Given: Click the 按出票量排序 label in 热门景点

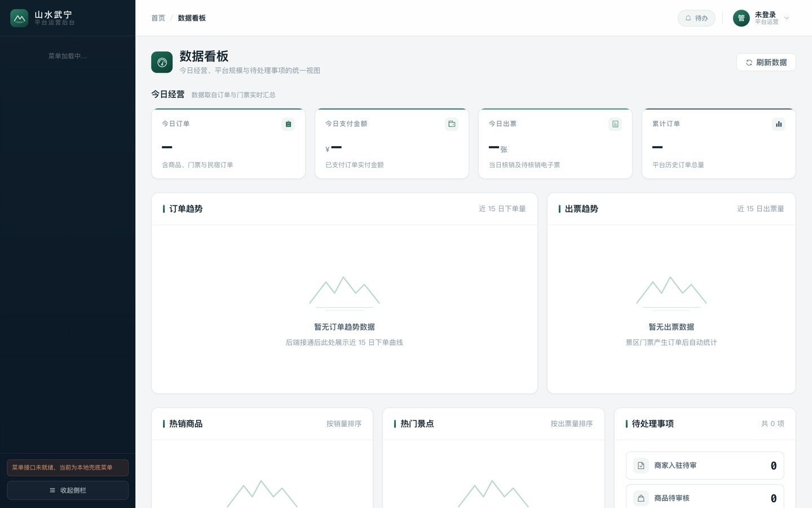Looking at the screenshot, I should (572, 424).
